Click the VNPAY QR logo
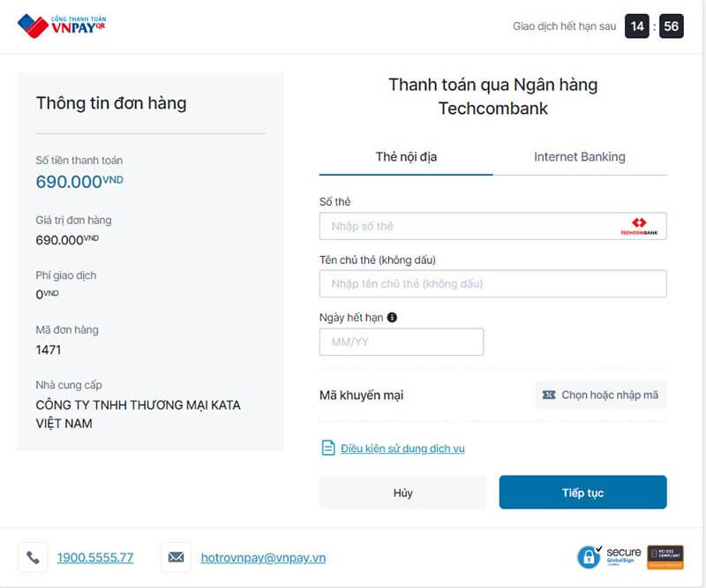 (x=61, y=26)
